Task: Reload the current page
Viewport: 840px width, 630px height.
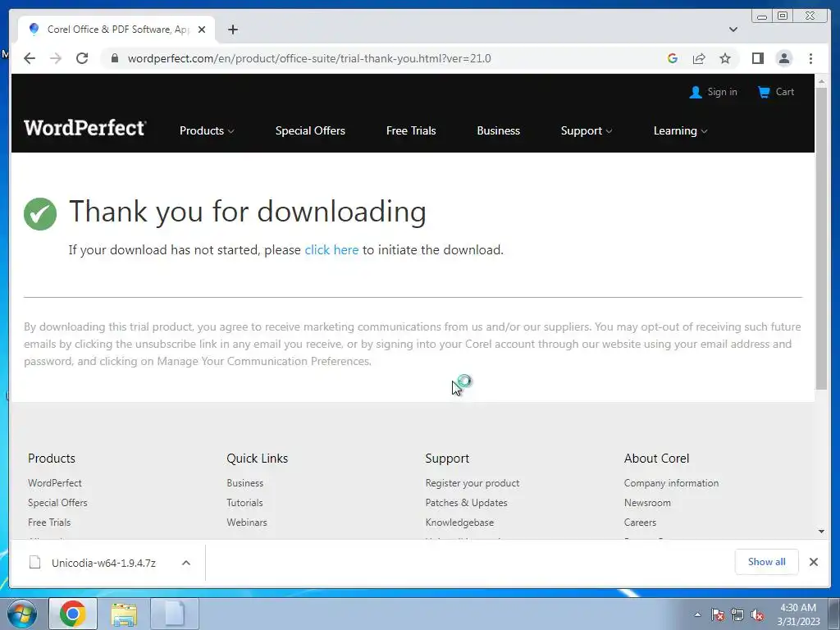Action: [x=82, y=58]
